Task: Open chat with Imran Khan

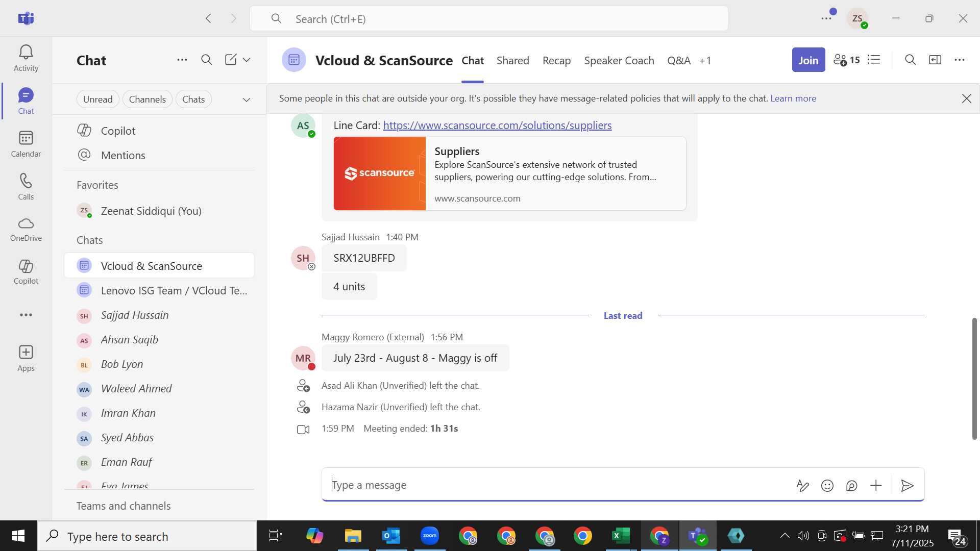Action: coord(159,413)
